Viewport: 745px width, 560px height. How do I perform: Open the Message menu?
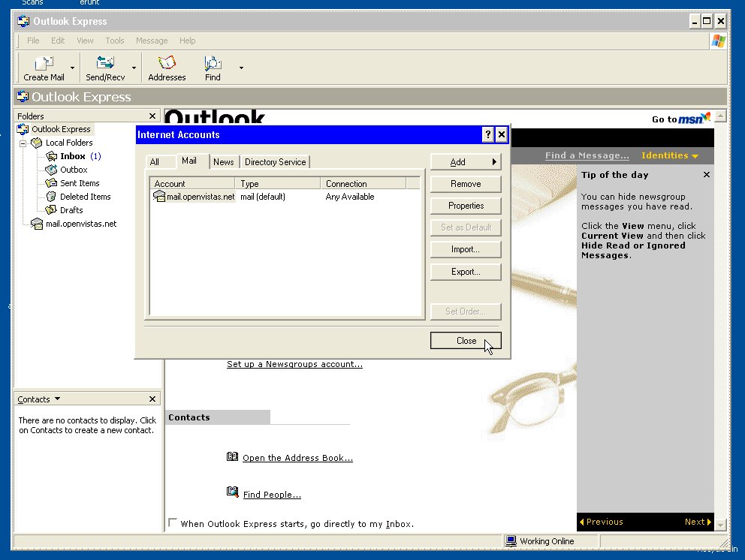click(152, 41)
